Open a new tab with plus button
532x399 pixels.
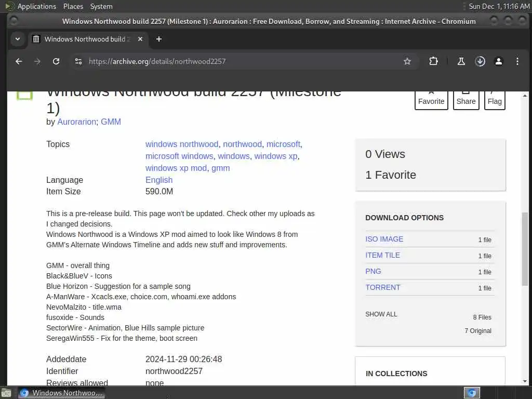(x=159, y=39)
